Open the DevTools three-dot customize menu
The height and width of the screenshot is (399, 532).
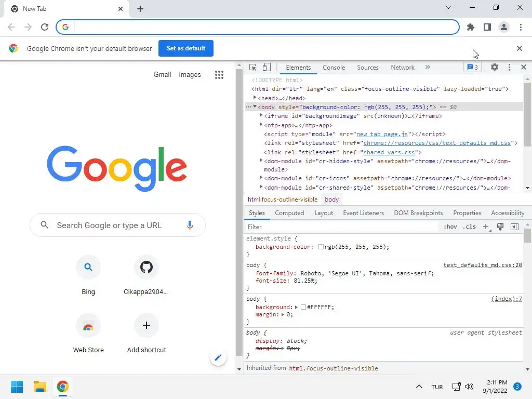tap(509, 67)
